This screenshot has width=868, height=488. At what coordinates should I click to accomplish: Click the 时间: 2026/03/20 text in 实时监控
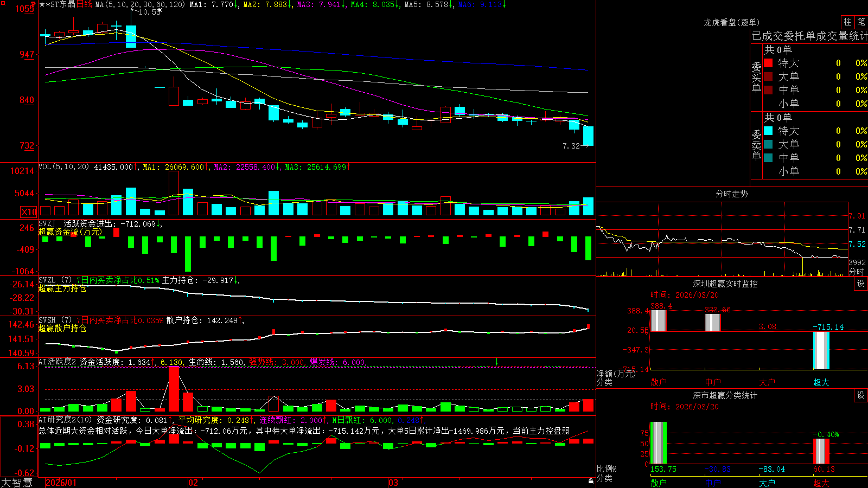point(685,295)
